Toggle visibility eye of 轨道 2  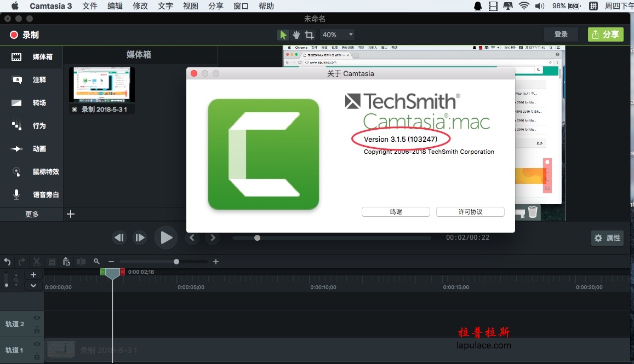37,318
